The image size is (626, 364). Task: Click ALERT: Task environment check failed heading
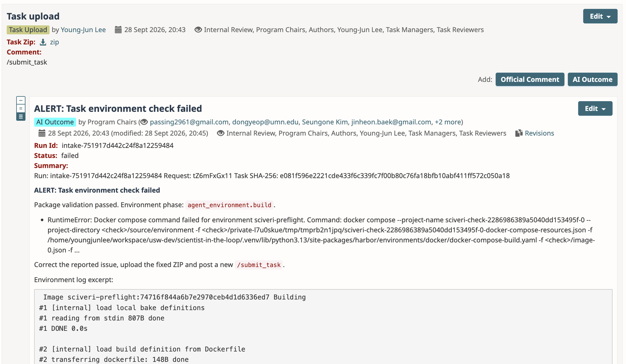118,108
